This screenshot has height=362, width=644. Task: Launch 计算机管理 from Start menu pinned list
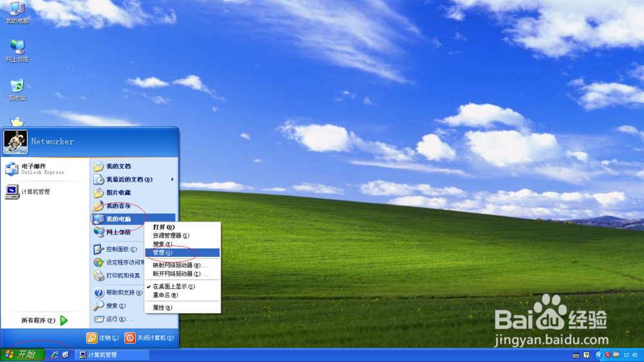pyautogui.click(x=44, y=192)
